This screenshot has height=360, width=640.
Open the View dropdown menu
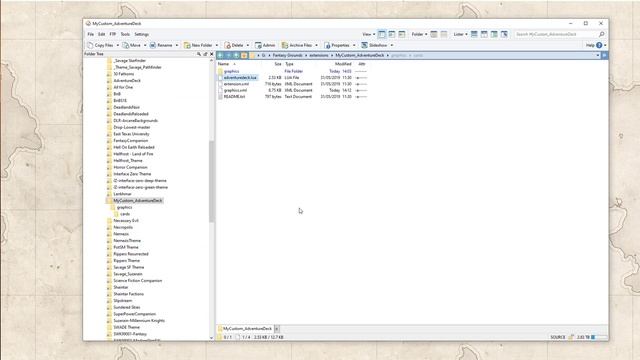[369, 34]
